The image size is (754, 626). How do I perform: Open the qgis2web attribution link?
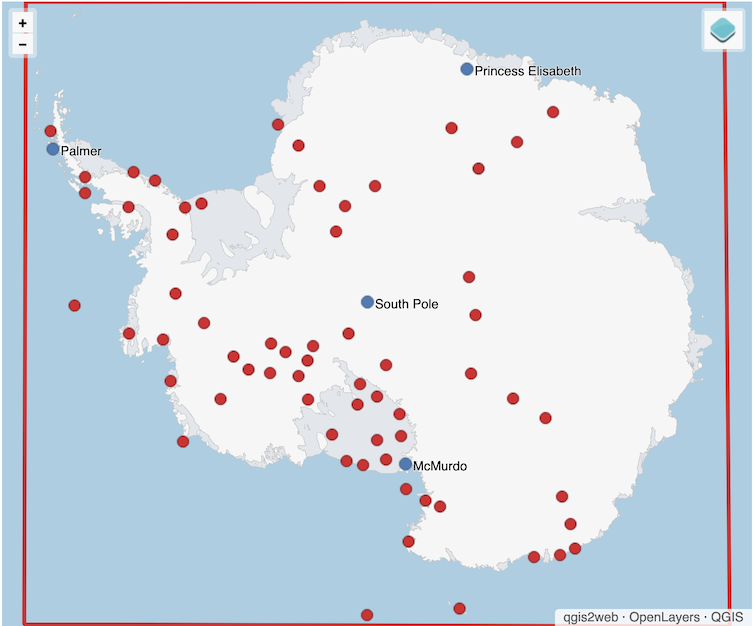pos(591,616)
